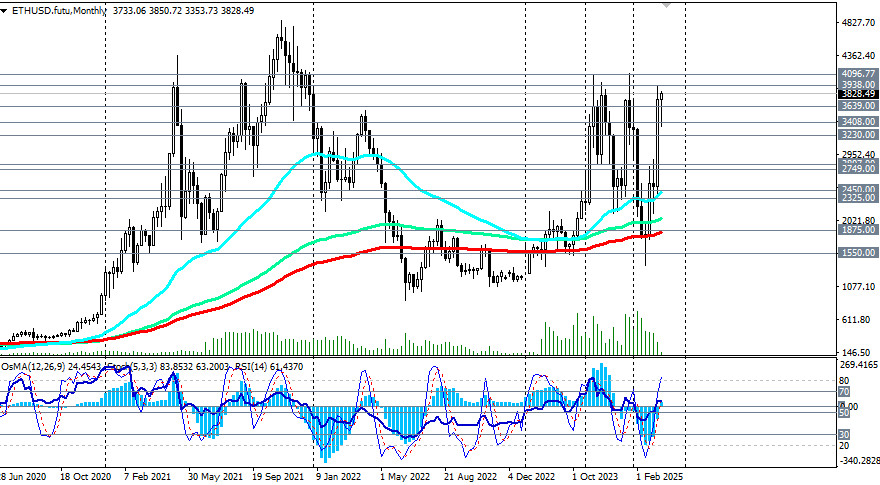Screen dimensions: 880x485
Task: Click the 269.4165 indicator scale value
Action: click(860, 365)
